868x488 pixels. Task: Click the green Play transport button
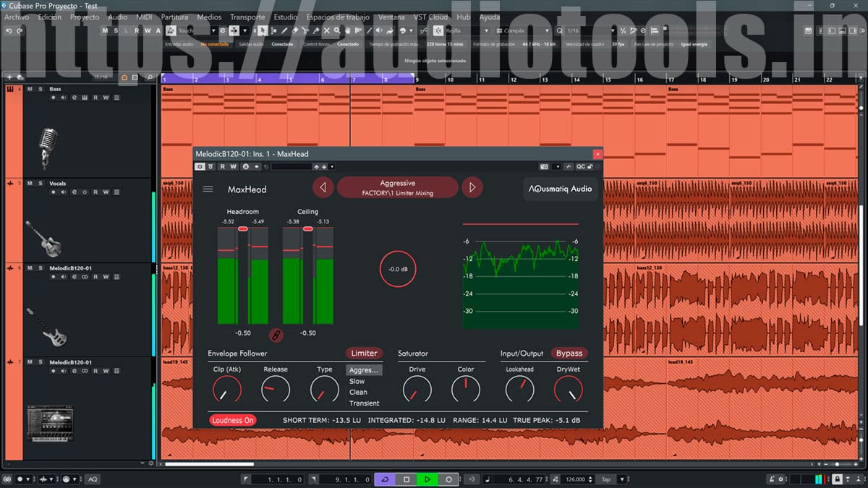(x=427, y=479)
